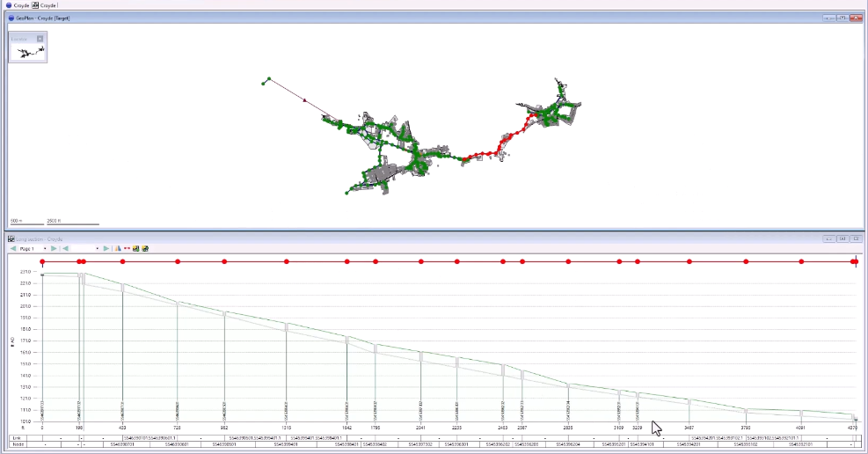Click the last yellow-green icon in long section toolbar
This screenshot has width=868, height=454.
click(x=145, y=249)
